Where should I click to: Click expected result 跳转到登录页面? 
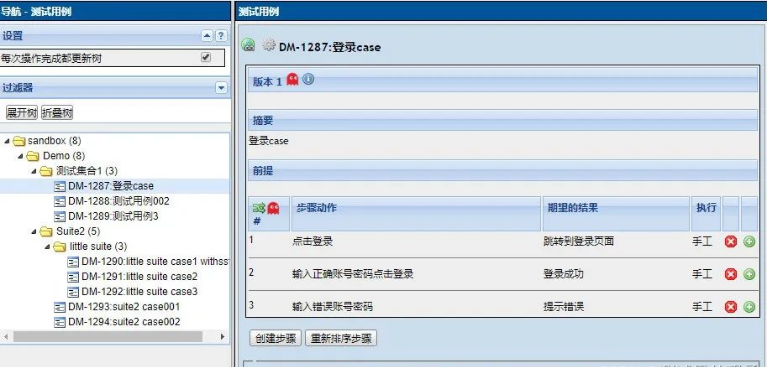click(579, 241)
